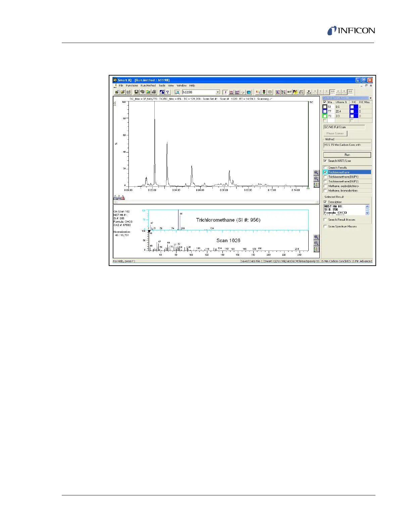Open the View menu

171,86
